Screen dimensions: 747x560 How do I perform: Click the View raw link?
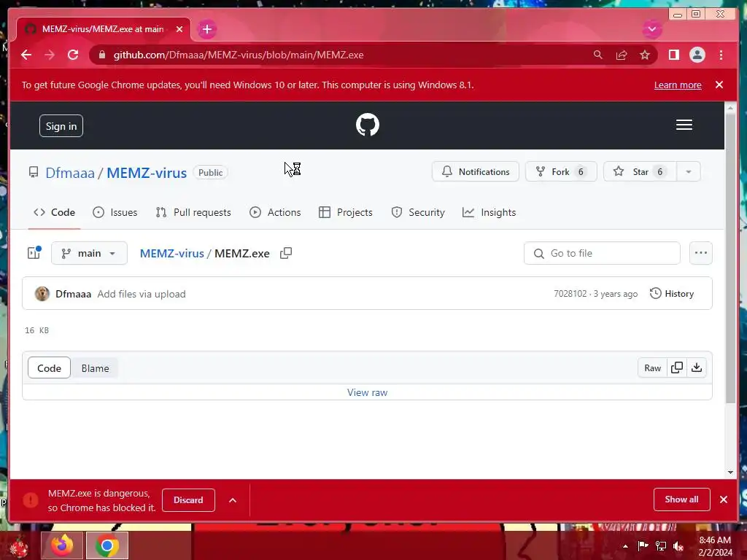[x=368, y=393]
